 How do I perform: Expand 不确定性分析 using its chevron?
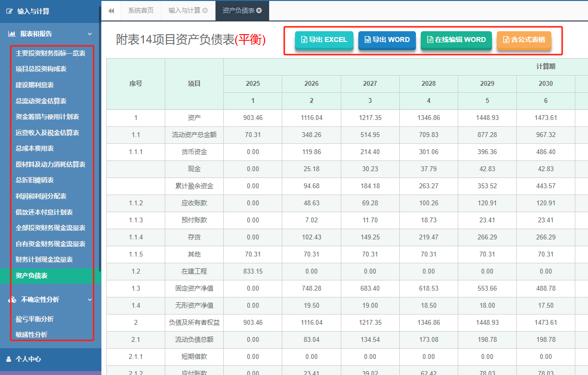89,300
